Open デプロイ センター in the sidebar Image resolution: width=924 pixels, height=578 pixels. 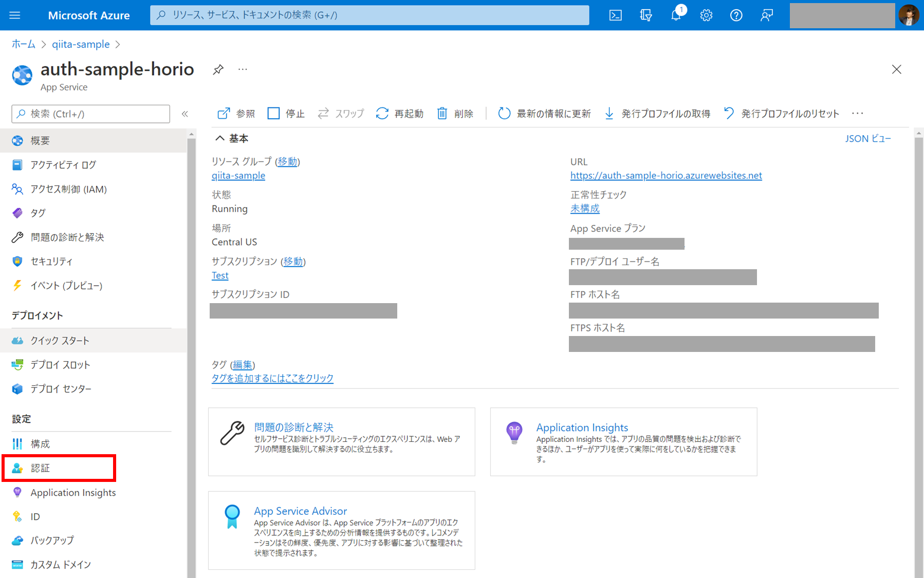93,389
